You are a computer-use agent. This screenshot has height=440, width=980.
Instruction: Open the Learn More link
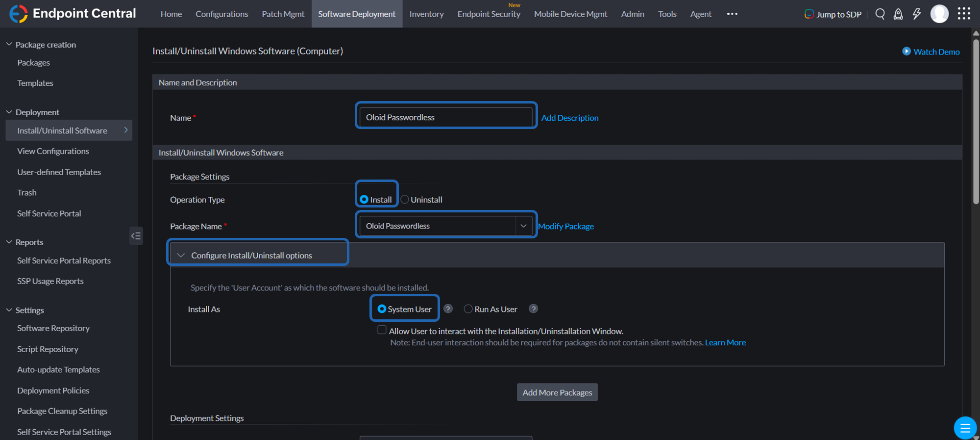(725, 342)
